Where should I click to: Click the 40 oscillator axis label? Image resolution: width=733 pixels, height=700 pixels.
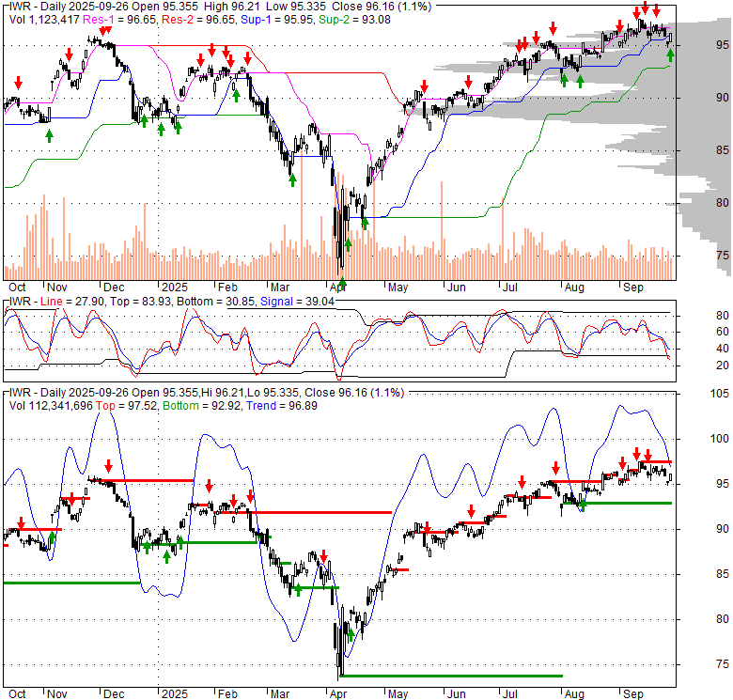click(723, 349)
